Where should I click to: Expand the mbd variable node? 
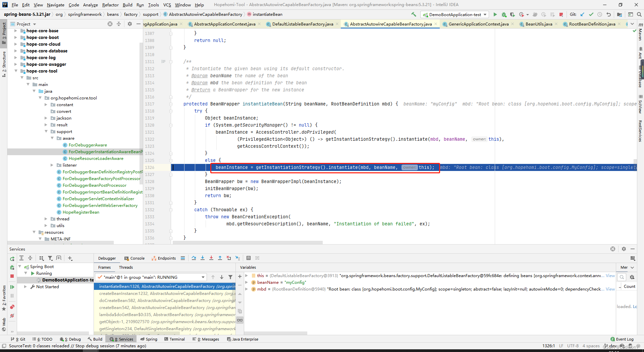click(247, 289)
